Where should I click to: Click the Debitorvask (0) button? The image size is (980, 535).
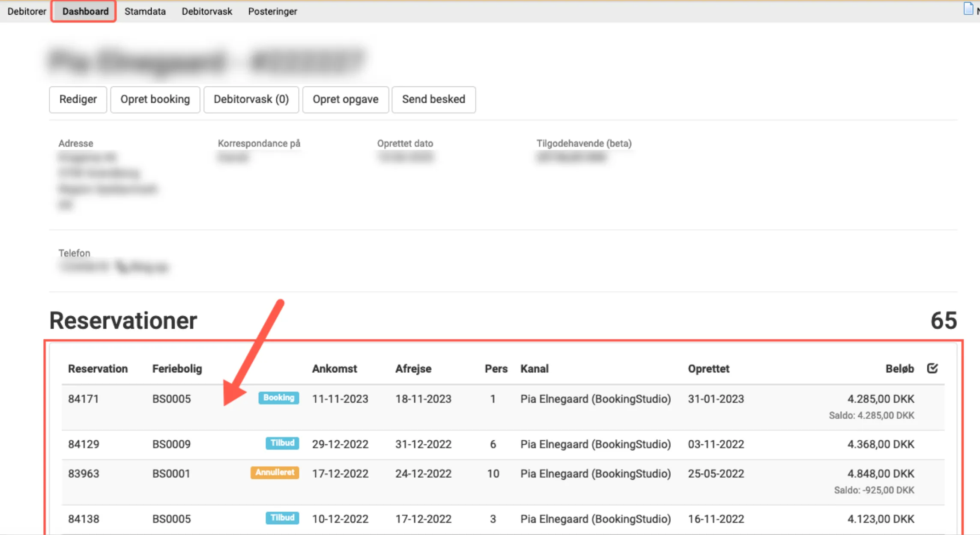tap(251, 99)
